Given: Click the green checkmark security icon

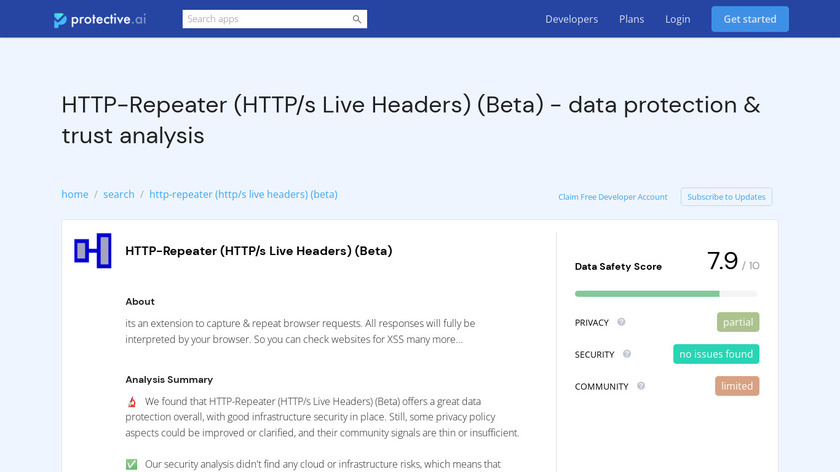Looking at the screenshot, I should tap(131, 464).
